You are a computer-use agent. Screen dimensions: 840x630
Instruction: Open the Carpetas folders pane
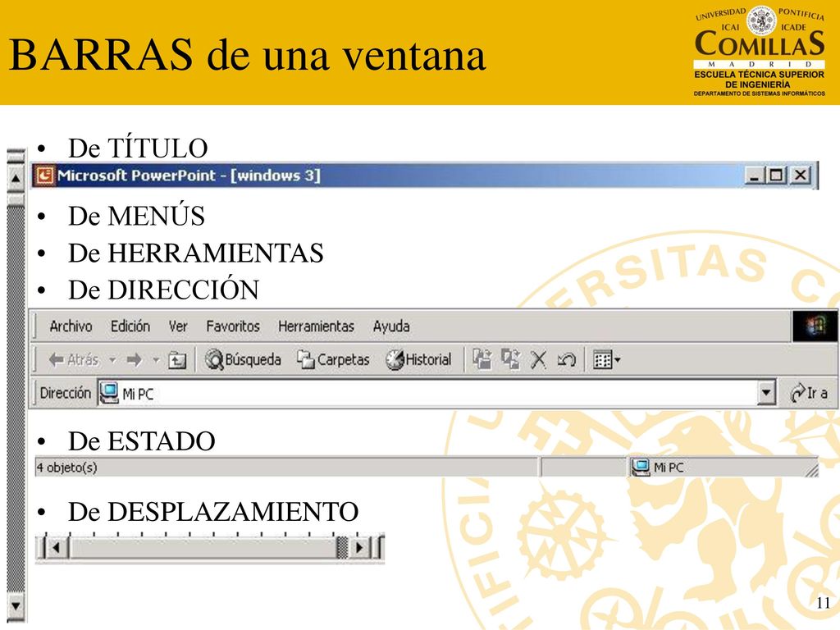pos(333,359)
